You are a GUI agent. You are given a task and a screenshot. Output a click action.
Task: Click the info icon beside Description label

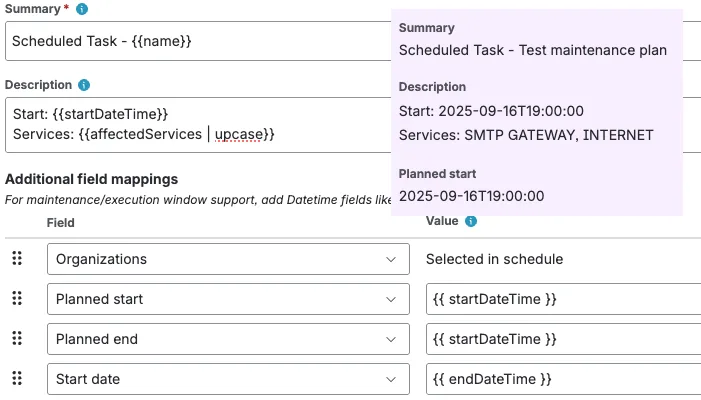tap(85, 86)
